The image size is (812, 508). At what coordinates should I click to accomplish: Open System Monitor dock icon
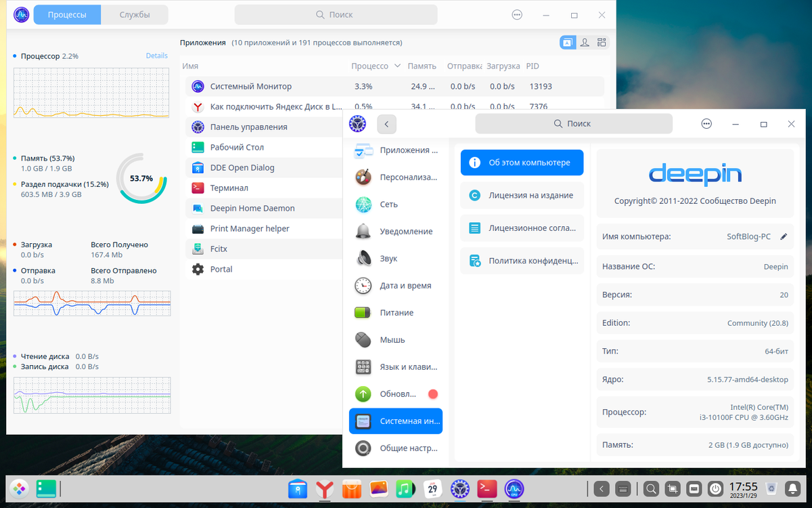tap(514, 488)
